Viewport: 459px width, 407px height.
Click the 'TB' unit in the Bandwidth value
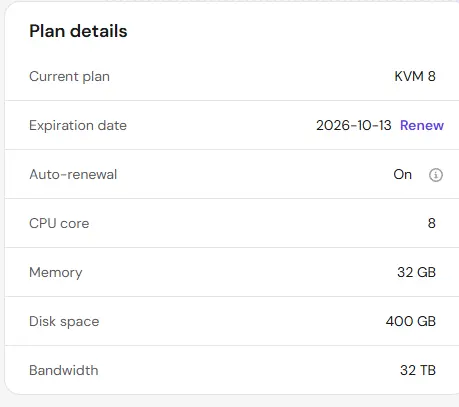pyautogui.click(x=428, y=370)
